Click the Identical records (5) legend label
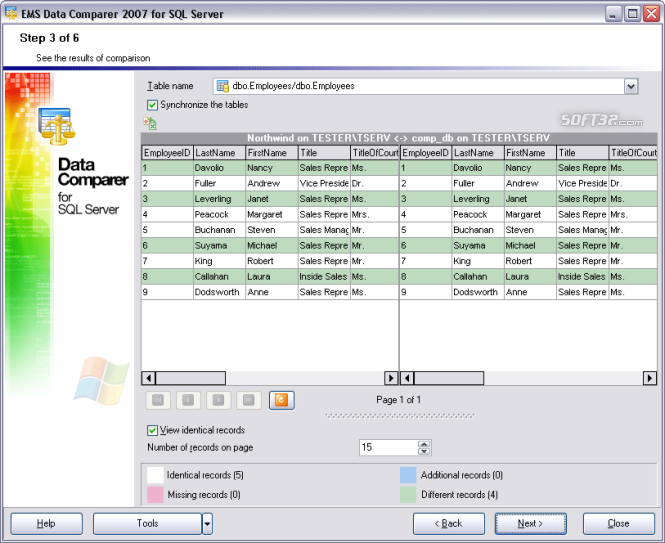The width and height of the screenshot is (665, 543). 205,475
